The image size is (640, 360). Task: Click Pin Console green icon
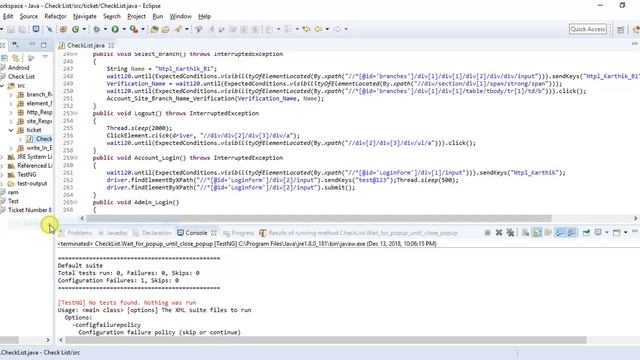pyautogui.click(x=586, y=233)
